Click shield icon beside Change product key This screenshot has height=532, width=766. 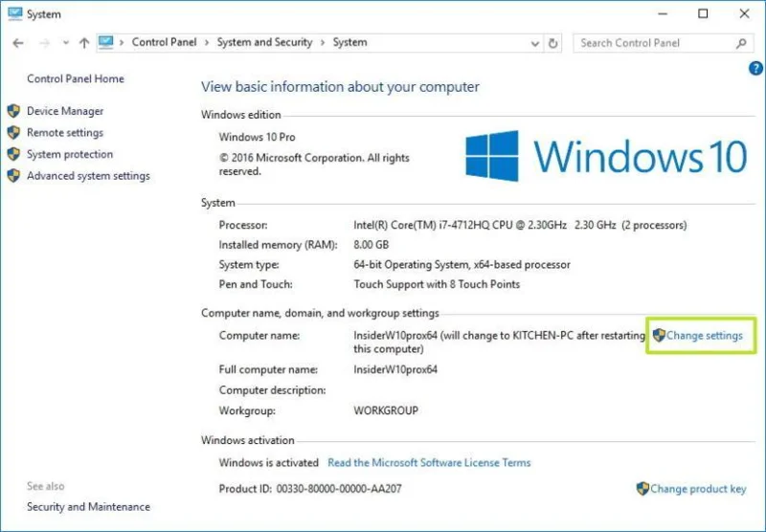(x=642, y=488)
